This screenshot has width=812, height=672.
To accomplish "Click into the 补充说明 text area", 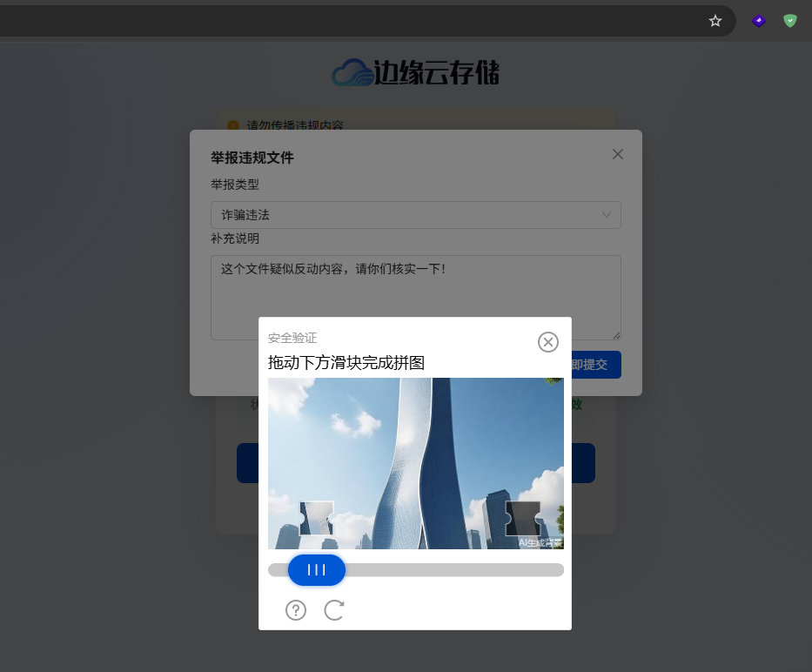I will tap(416, 298).
